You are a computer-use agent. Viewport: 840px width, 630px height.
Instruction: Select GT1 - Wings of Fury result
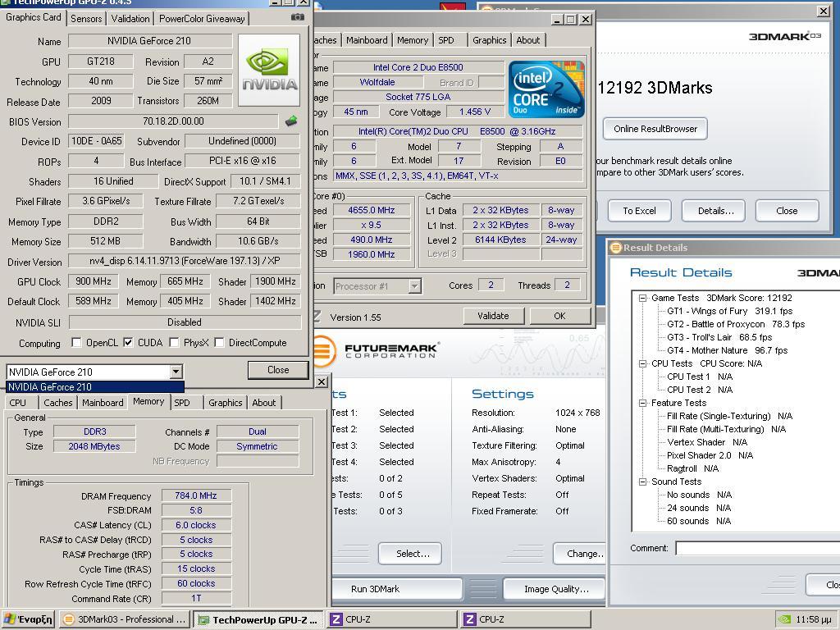pyautogui.click(x=729, y=311)
